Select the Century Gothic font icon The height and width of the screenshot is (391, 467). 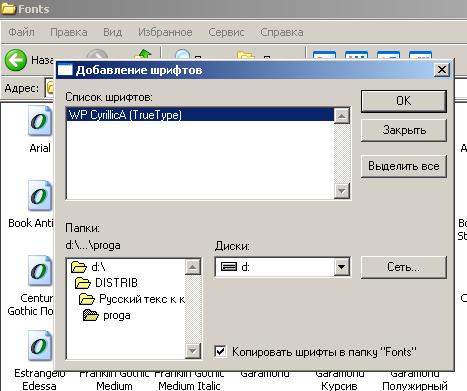pos(40,271)
